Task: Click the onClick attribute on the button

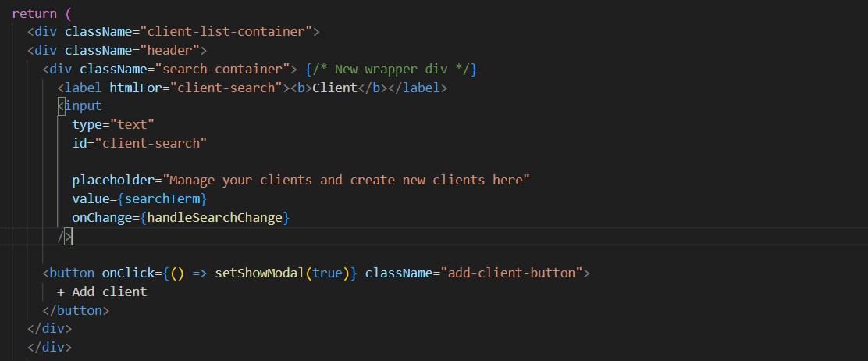Action: (x=128, y=273)
